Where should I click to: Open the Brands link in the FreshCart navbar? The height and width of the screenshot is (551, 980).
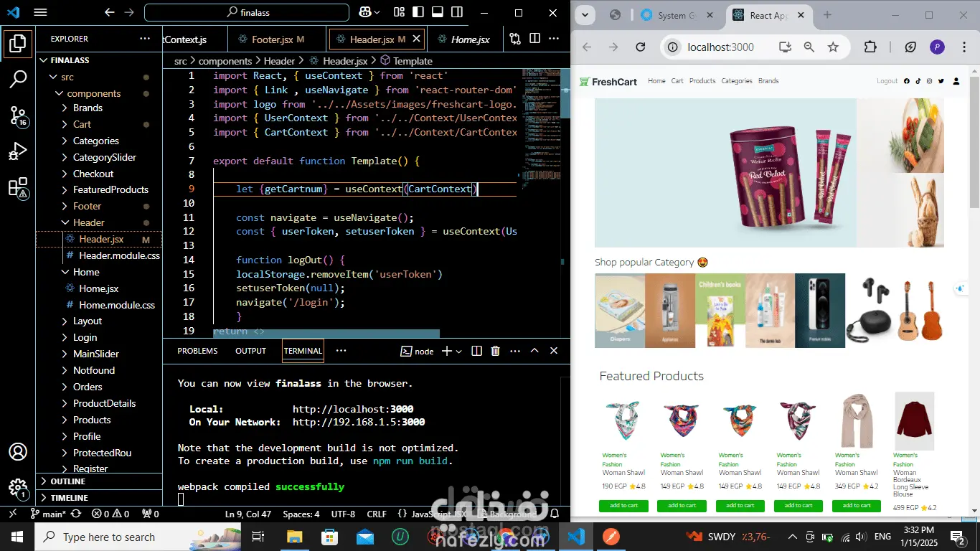768,81
